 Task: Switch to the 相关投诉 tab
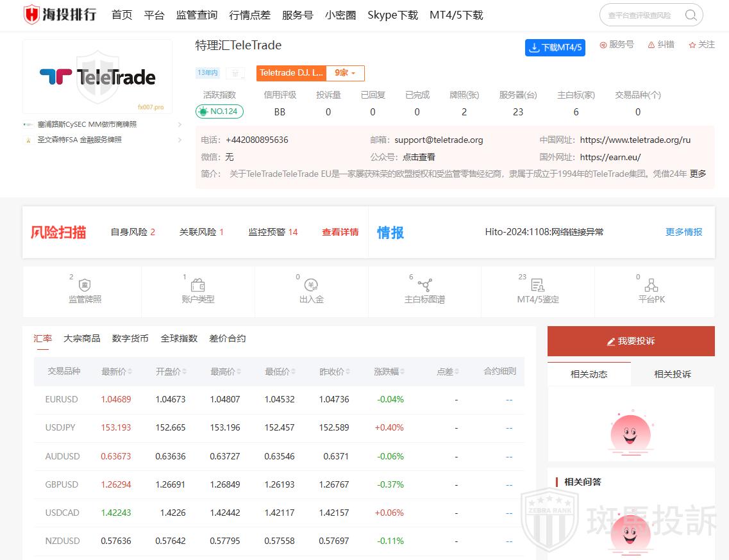click(x=672, y=374)
